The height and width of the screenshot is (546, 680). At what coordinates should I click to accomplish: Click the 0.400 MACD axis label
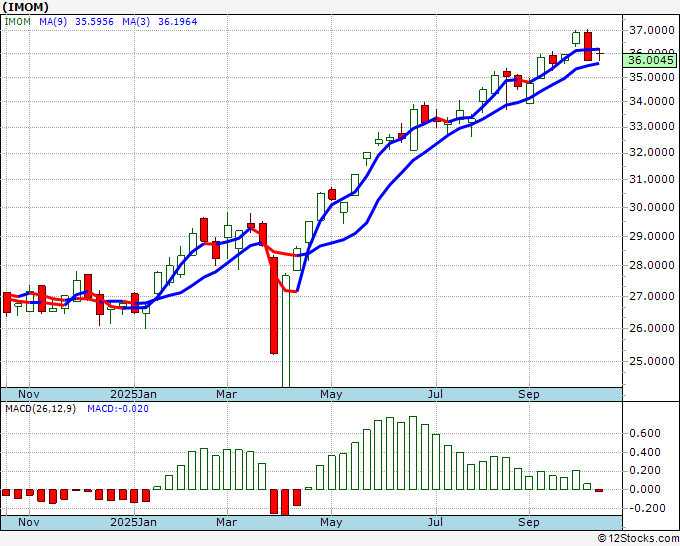click(x=644, y=452)
